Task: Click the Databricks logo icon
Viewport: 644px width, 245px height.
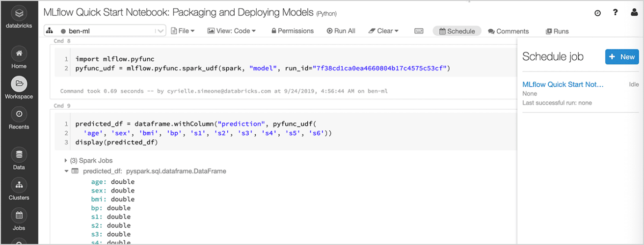Action: pos(19,13)
